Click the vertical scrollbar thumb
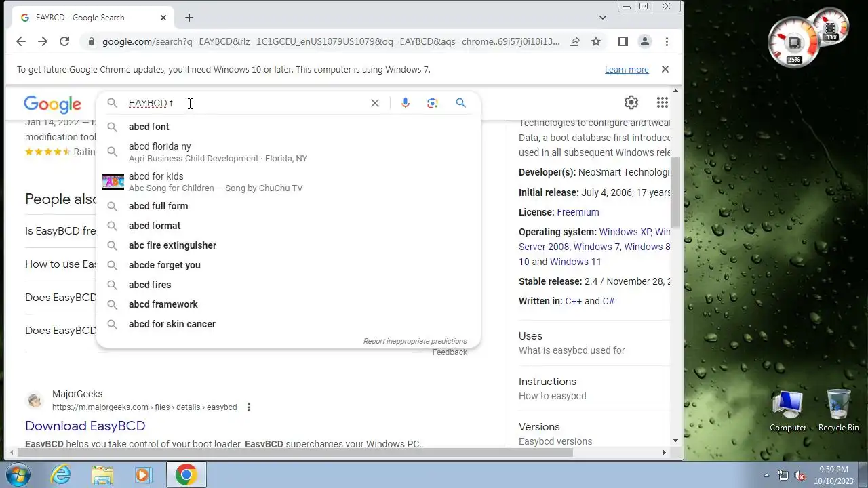Image resolution: width=868 pixels, height=488 pixels. [x=675, y=193]
